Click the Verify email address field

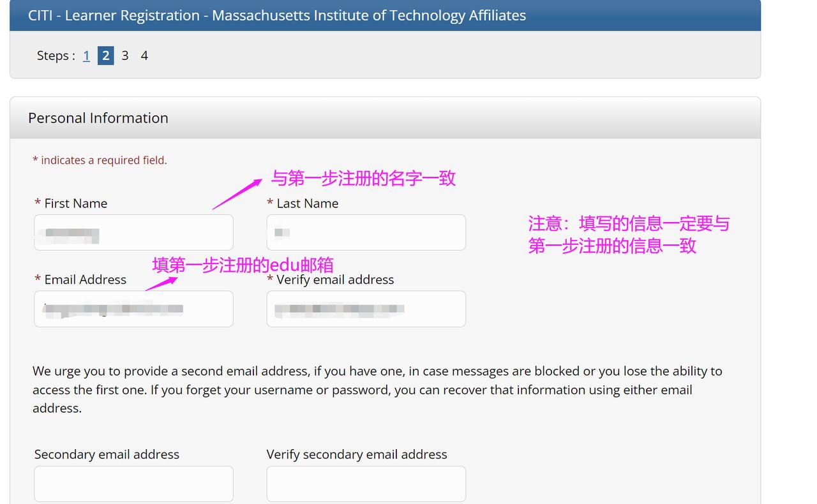pos(366,309)
